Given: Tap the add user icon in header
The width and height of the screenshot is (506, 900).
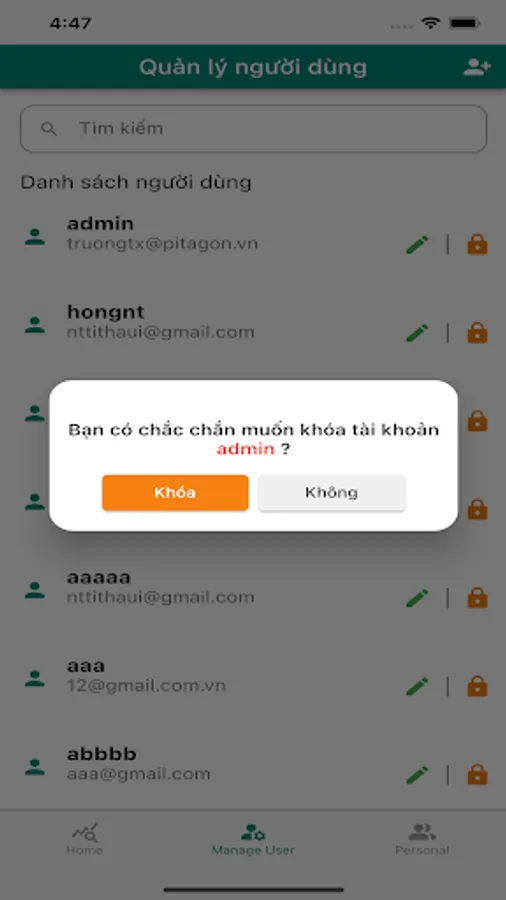Looking at the screenshot, I should pyautogui.click(x=477, y=67).
